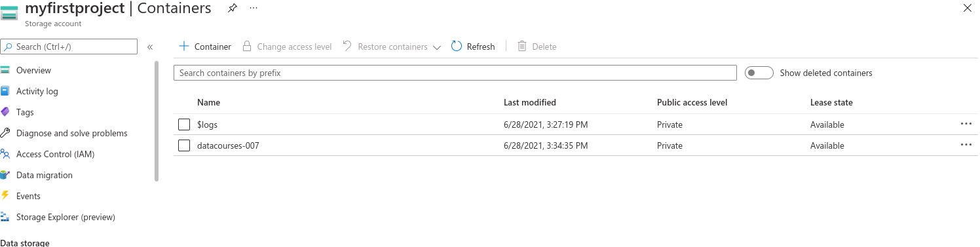Screen dimensions: 980x247
Task: Open the Storage Explorer (preview) icon
Action: pos(5,217)
